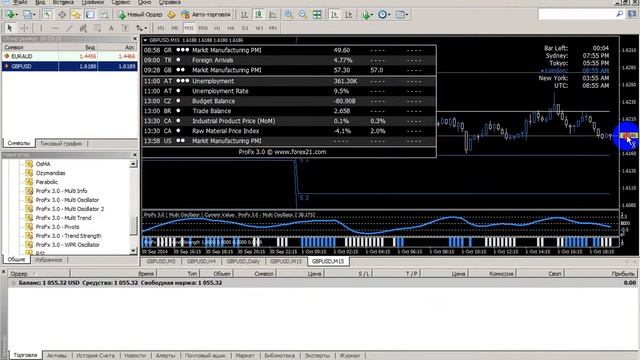Click triangle beside GBPUSD,M15 chart title

click(145, 40)
